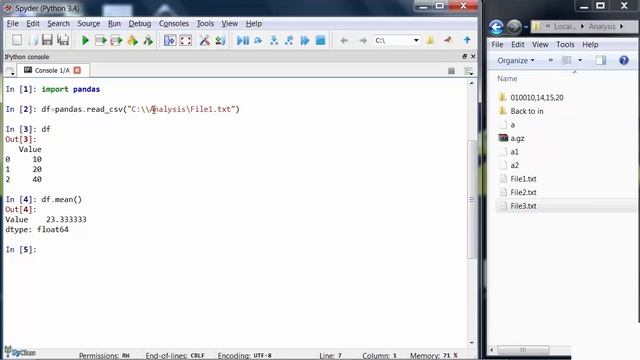Click change to parent directory up arrow

[x=467, y=40]
